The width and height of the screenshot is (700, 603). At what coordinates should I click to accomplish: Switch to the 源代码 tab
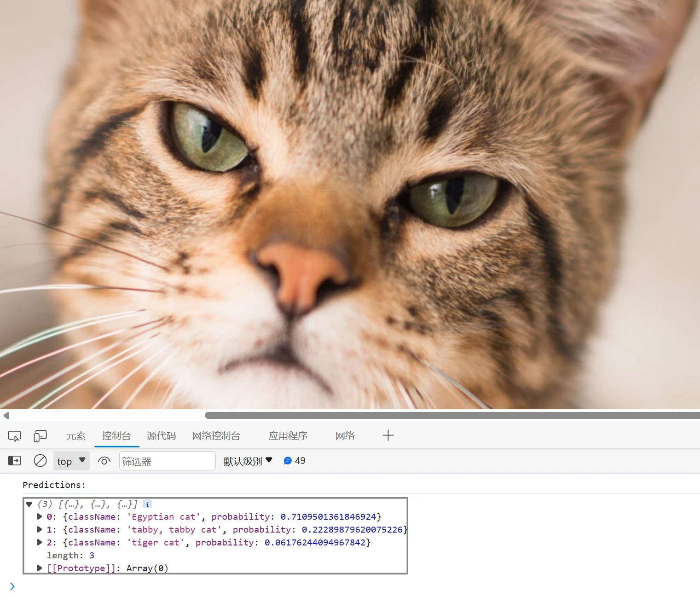(x=161, y=435)
